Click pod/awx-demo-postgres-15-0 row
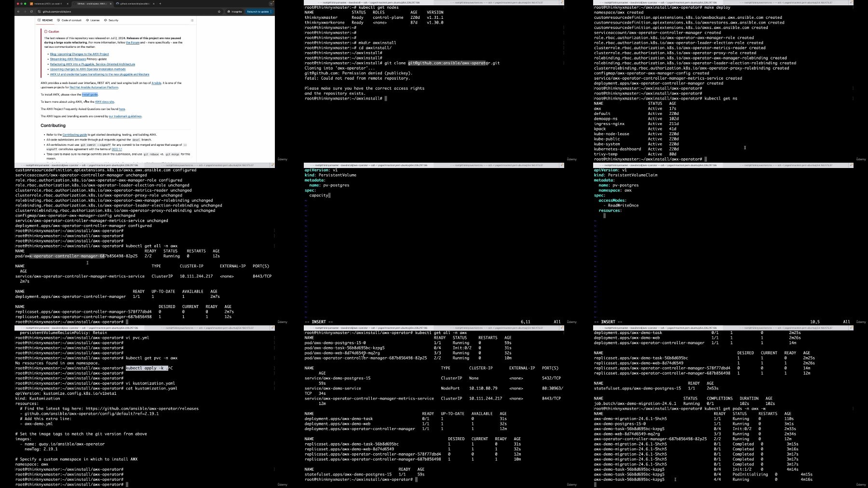This screenshot has height=488, width=868. click(408, 343)
